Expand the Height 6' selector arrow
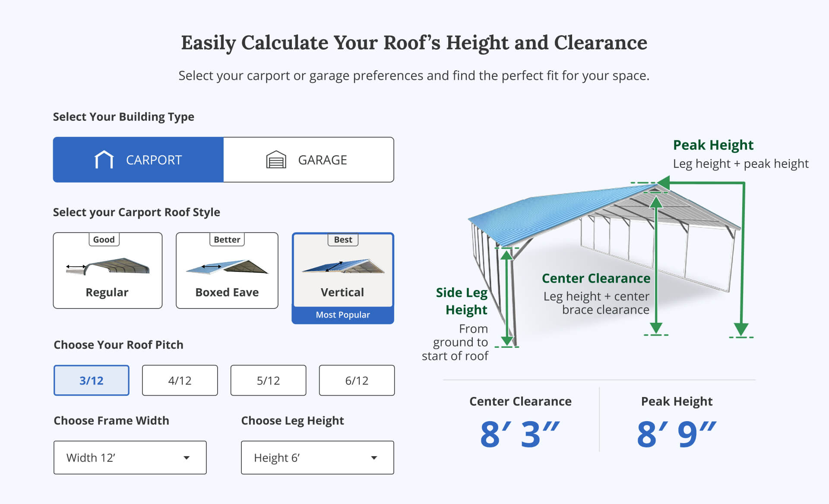This screenshot has width=829, height=504. point(374,457)
